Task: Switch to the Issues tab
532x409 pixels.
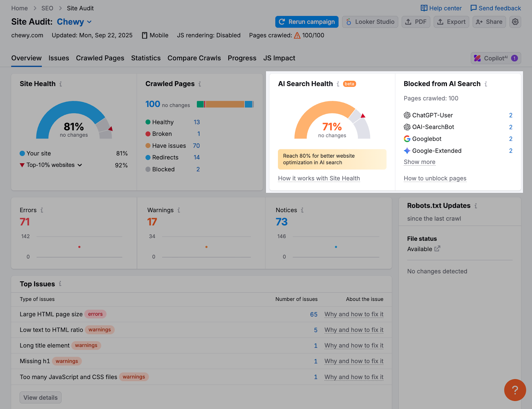Action: [59, 58]
